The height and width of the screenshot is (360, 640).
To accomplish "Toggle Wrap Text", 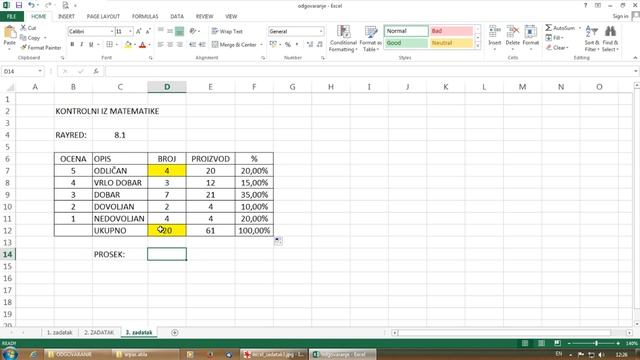I will (x=227, y=31).
